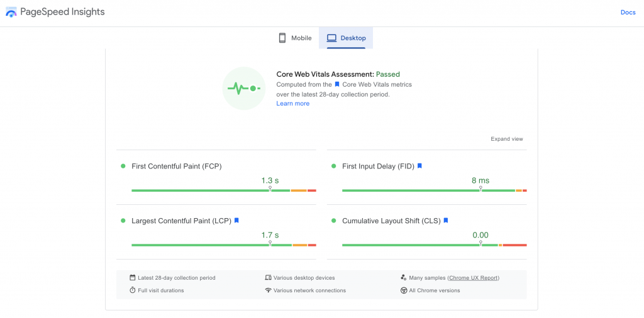Click the bookmark icon next to Cumulative Layout Shift
This screenshot has height=318, width=644.
(446, 221)
